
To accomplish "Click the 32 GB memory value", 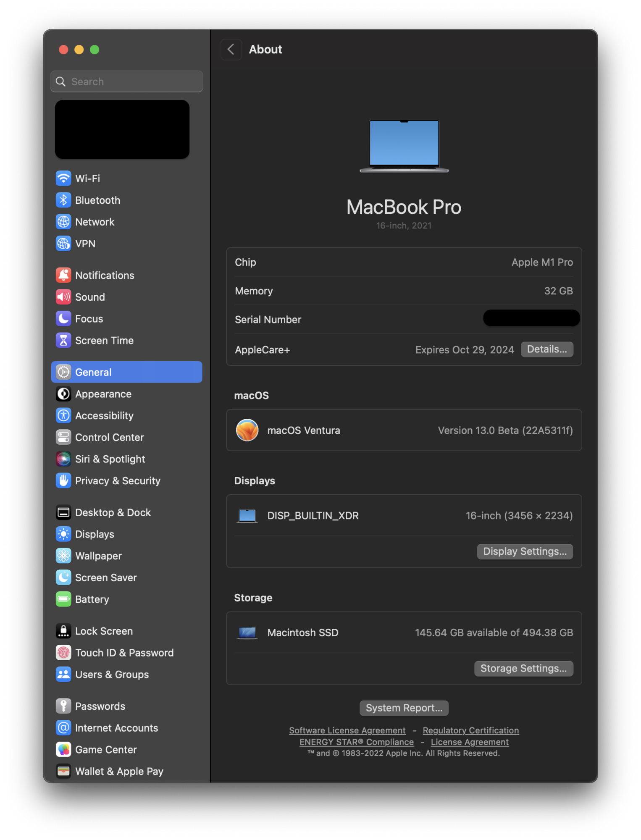I will pyautogui.click(x=559, y=291).
